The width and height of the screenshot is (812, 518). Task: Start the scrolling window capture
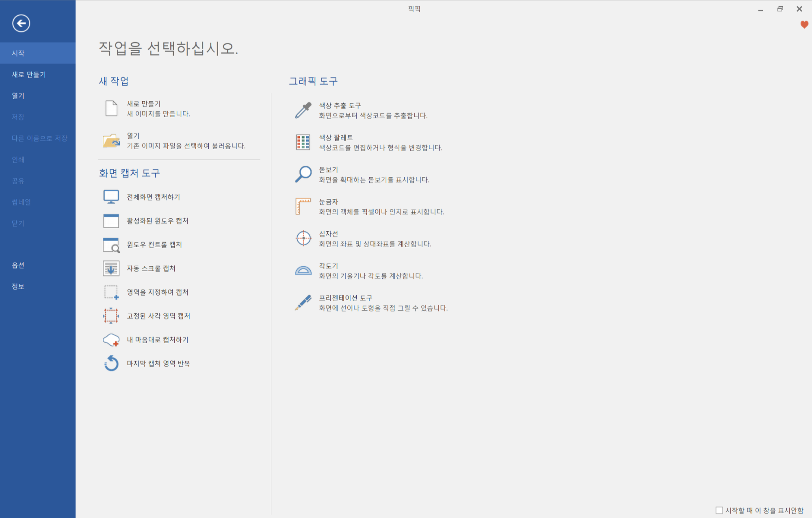pos(111,268)
